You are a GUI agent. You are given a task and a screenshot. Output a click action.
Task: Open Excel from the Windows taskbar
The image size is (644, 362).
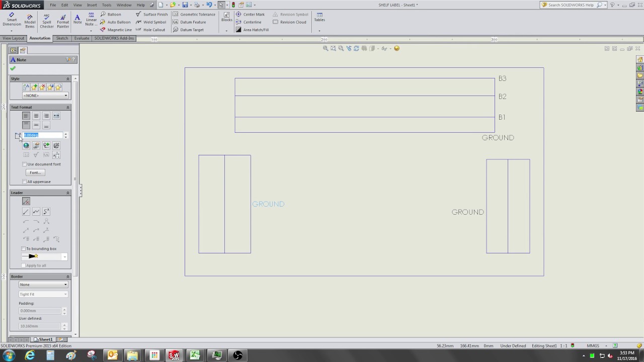195,355
